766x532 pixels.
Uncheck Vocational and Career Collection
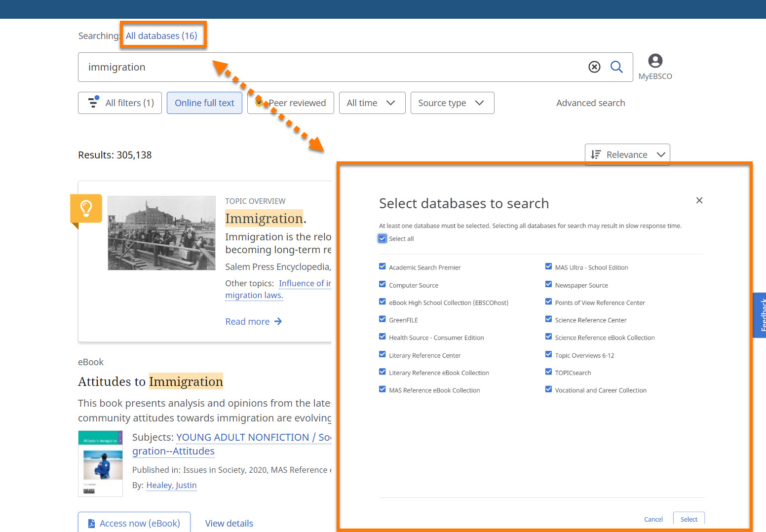(548, 389)
